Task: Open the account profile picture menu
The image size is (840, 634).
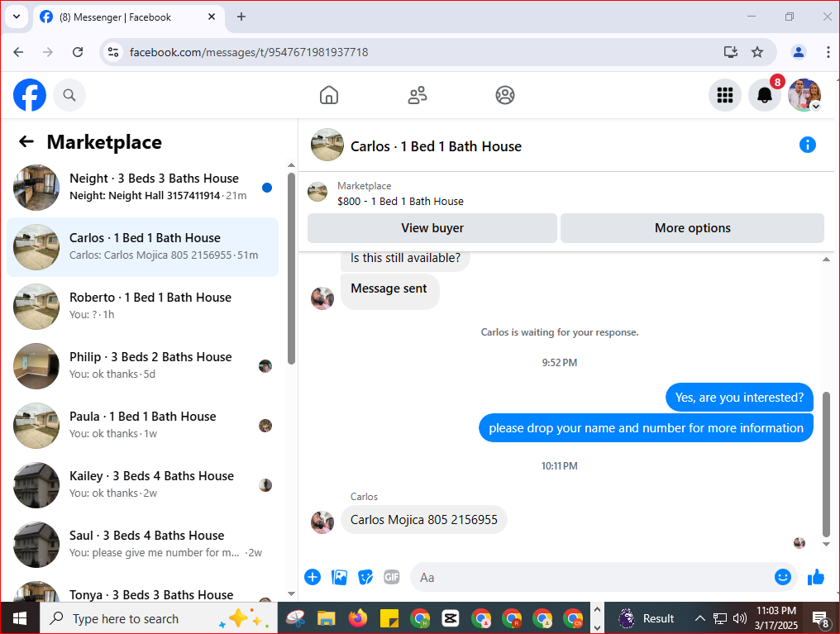Action: pyautogui.click(x=804, y=95)
